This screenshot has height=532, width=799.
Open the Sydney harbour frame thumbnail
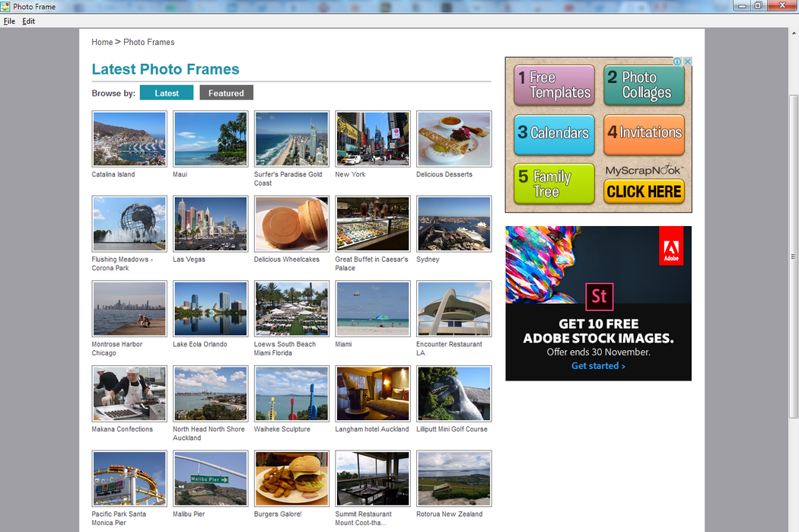[454, 224]
